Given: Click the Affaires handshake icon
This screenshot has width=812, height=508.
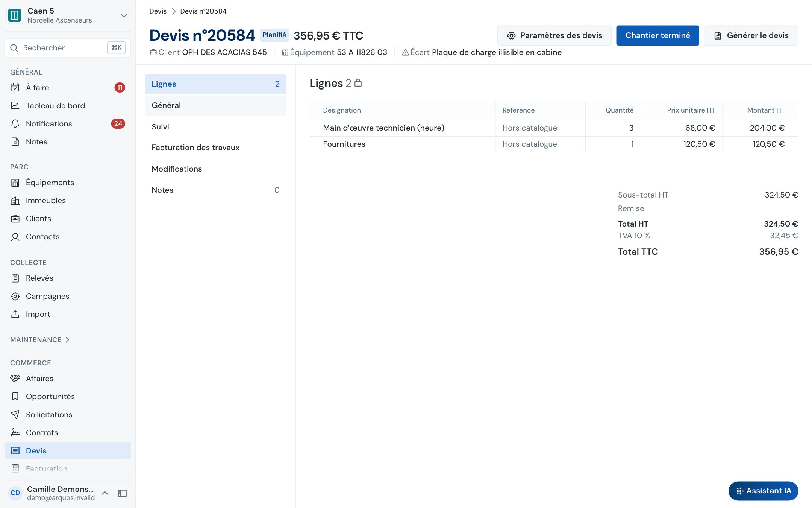Looking at the screenshot, I should point(15,379).
